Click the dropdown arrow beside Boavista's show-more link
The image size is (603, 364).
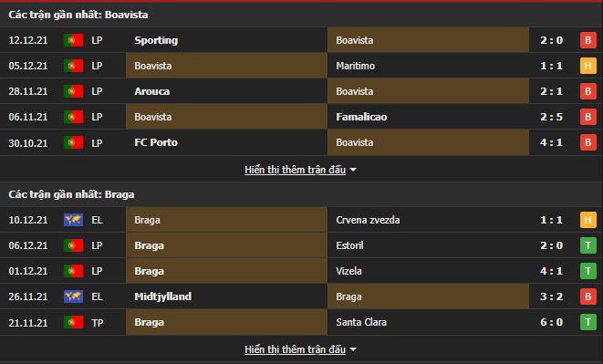point(353,170)
